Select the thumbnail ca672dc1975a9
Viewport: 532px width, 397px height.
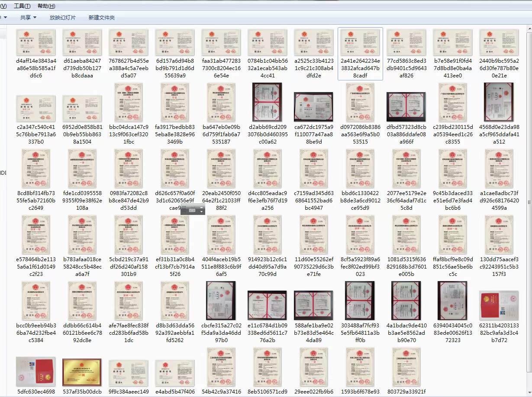[313, 106]
